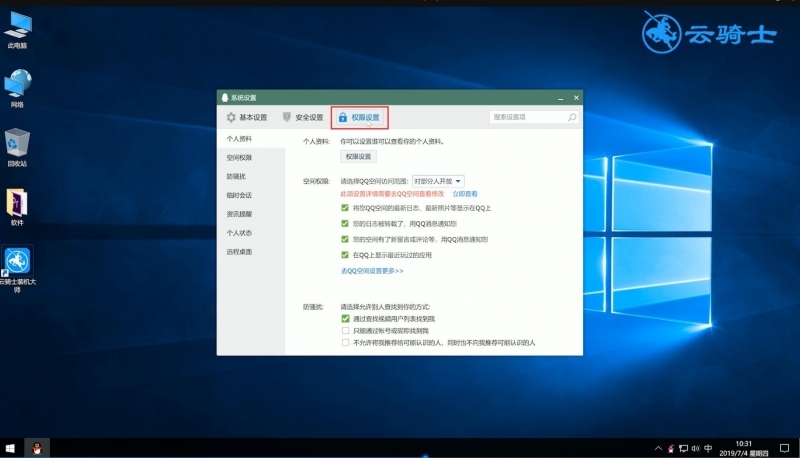Toggle the 日志被转载 QQ notification checkbox
Viewport: 800px width, 458px height.
(x=345, y=223)
